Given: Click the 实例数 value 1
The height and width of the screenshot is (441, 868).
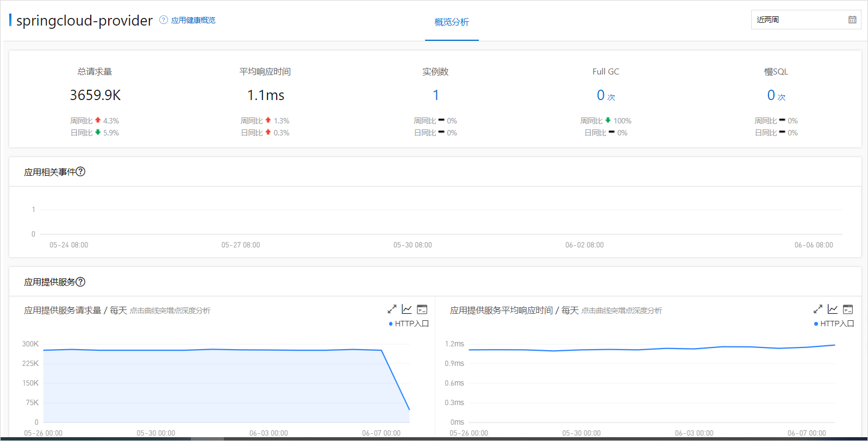Looking at the screenshot, I should [x=435, y=95].
